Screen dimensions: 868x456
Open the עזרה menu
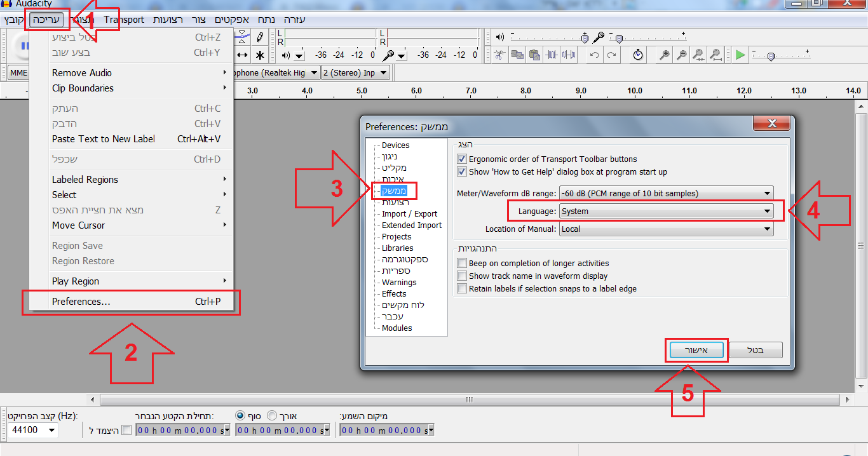(294, 20)
